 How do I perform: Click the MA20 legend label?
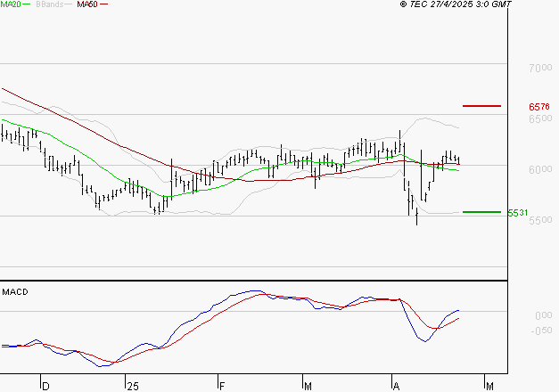[x=11, y=4]
